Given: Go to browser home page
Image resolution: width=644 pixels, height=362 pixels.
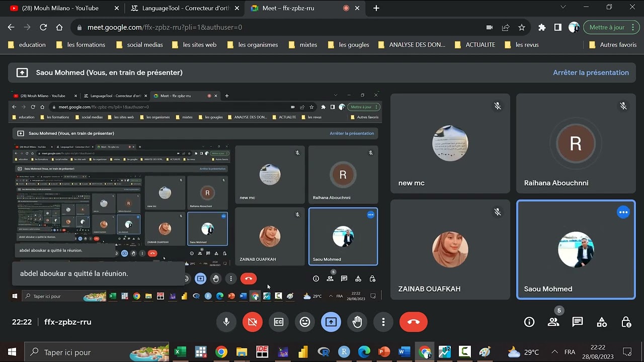Looking at the screenshot, I should [59, 27].
